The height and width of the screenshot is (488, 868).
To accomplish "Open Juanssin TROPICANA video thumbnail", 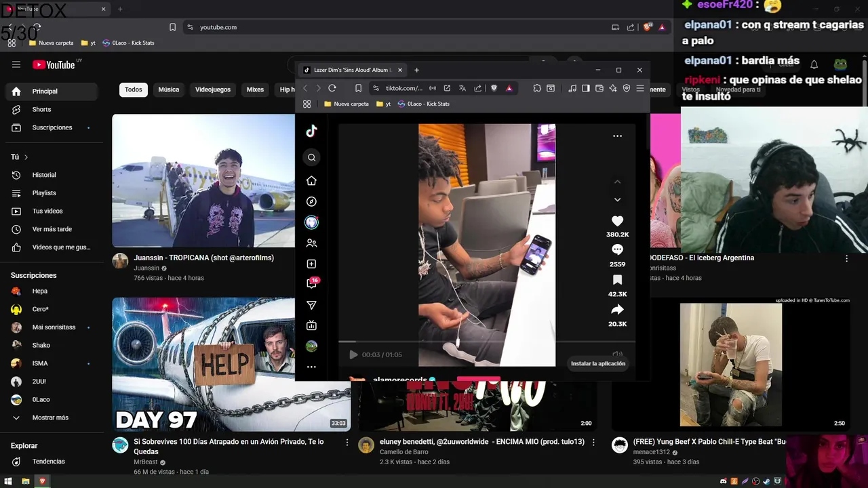I will [x=203, y=180].
